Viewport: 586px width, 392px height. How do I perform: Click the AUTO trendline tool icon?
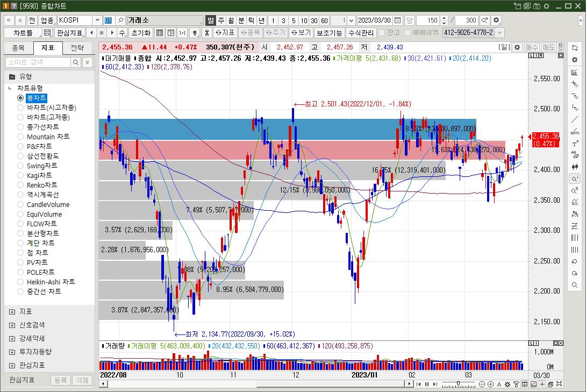[x=575, y=132]
